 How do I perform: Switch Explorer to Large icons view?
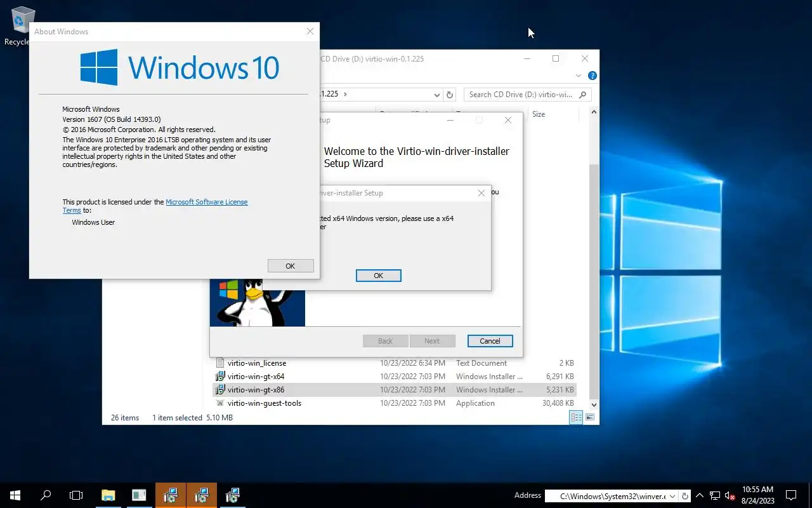[x=590, y=417]
